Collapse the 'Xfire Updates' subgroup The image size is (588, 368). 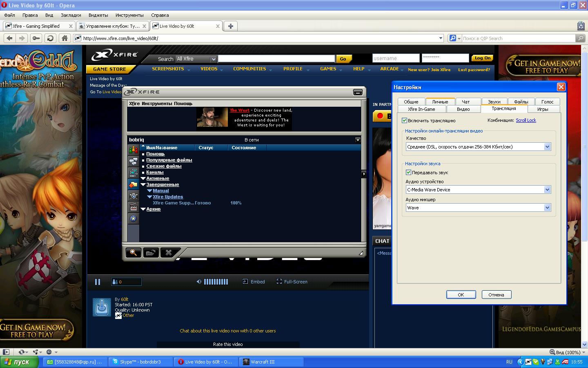tap(149, 197)
